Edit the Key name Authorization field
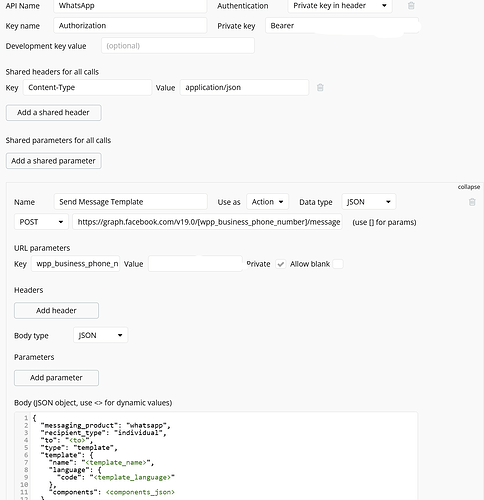 tap(130, 26)
